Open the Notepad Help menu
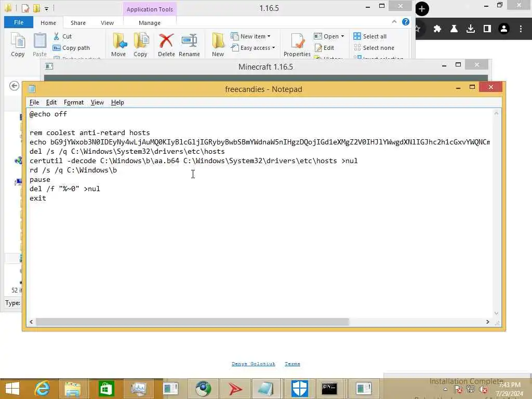 click(117, 102)
